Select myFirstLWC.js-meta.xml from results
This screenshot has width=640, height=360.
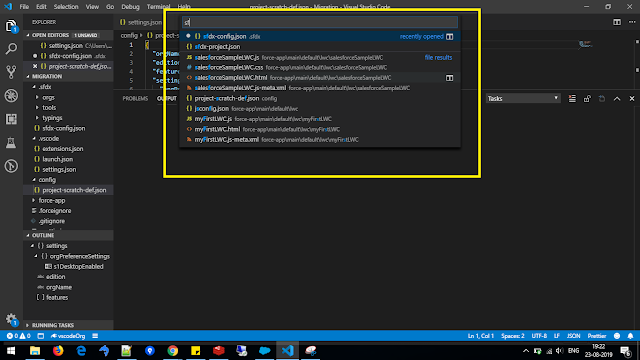pyautogui.click(x=320, y=140)
